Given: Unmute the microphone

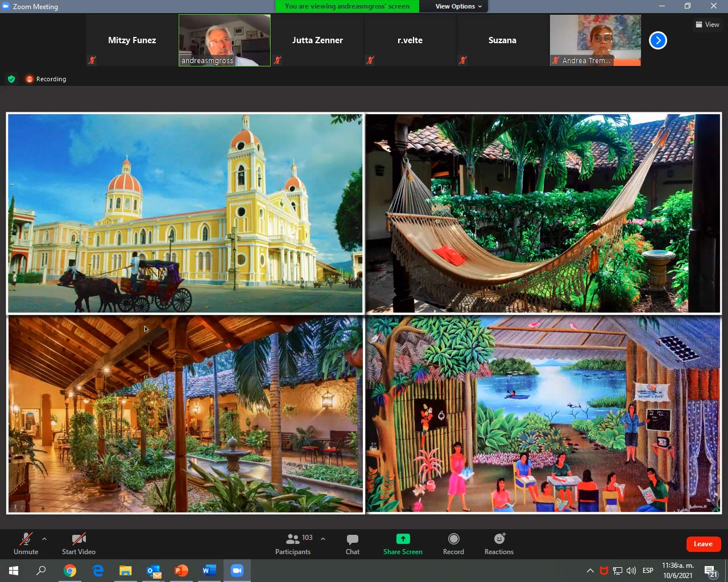Looking at the screenshot, I should [26, 544].
